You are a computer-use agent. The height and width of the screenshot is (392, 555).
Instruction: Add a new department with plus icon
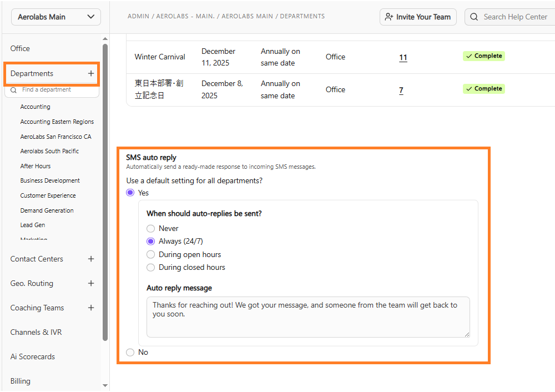tap(91, 73)
